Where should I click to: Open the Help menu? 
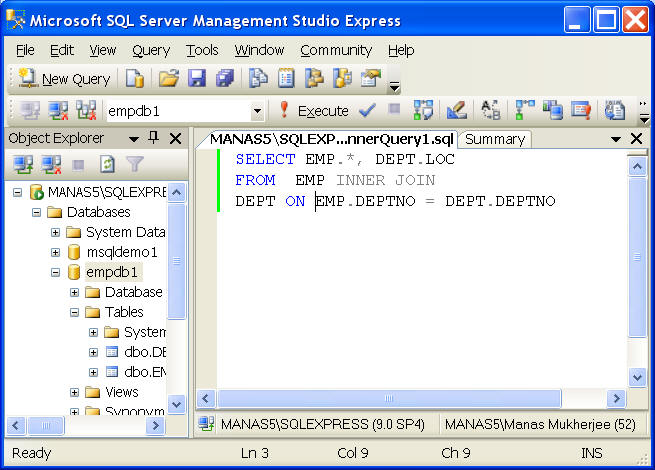[401, 51]
